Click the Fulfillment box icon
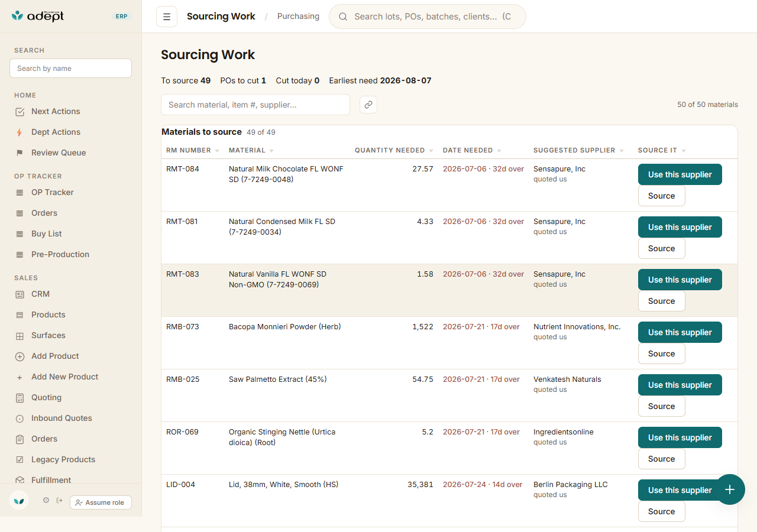Image resolution: width=757 pixels, height=532 pixels. (20, 481)
